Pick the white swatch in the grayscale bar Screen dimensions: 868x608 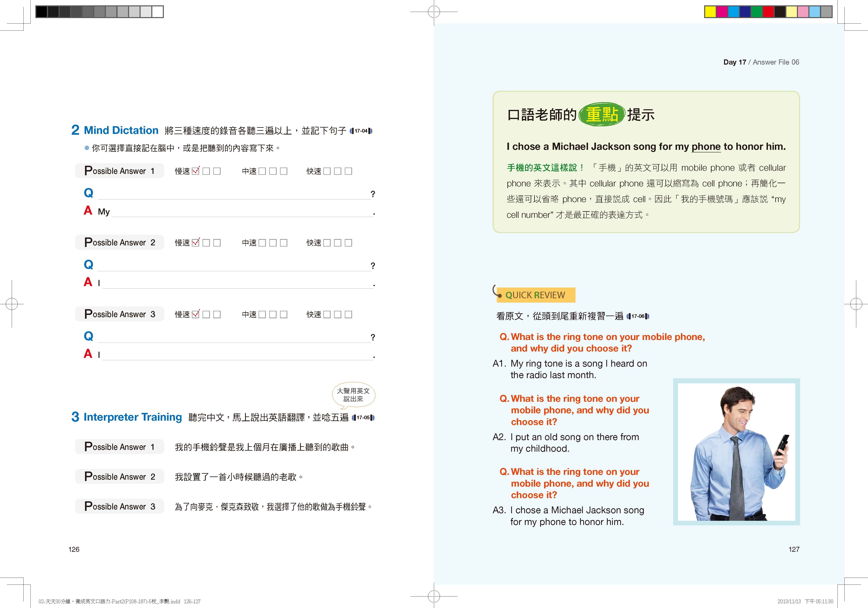click(x=157, y=12)
